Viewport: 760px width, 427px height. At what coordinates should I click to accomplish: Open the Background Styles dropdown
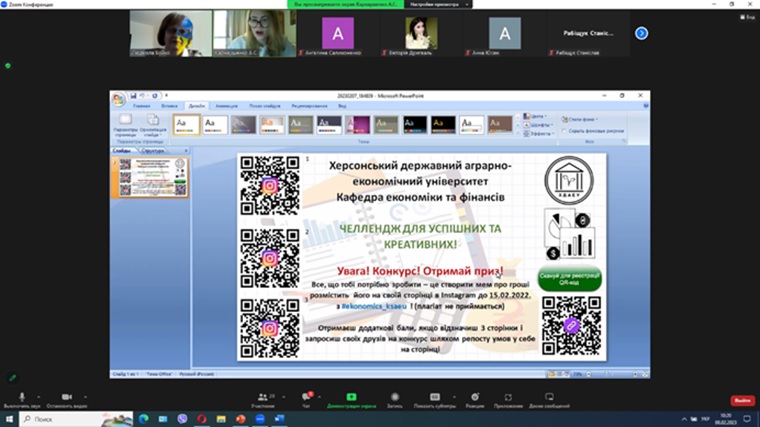580,119
